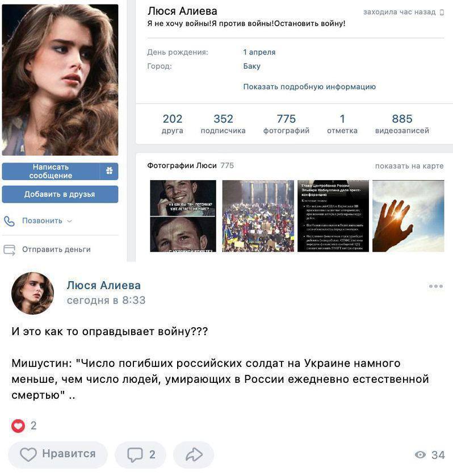Click the phone icon next to Позвонить
This screenshot has width=453, height=476.
(x=9, y=221)
